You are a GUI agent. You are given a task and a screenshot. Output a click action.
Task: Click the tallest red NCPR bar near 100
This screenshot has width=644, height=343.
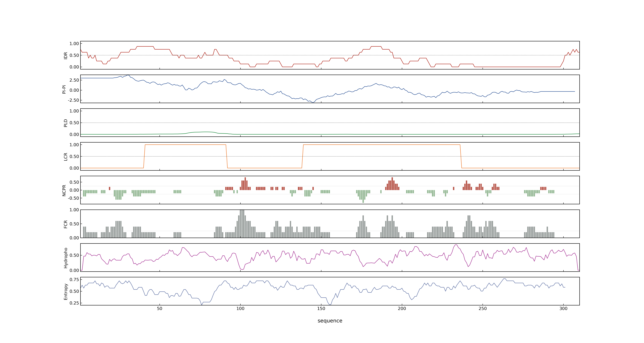click(245, 184)
